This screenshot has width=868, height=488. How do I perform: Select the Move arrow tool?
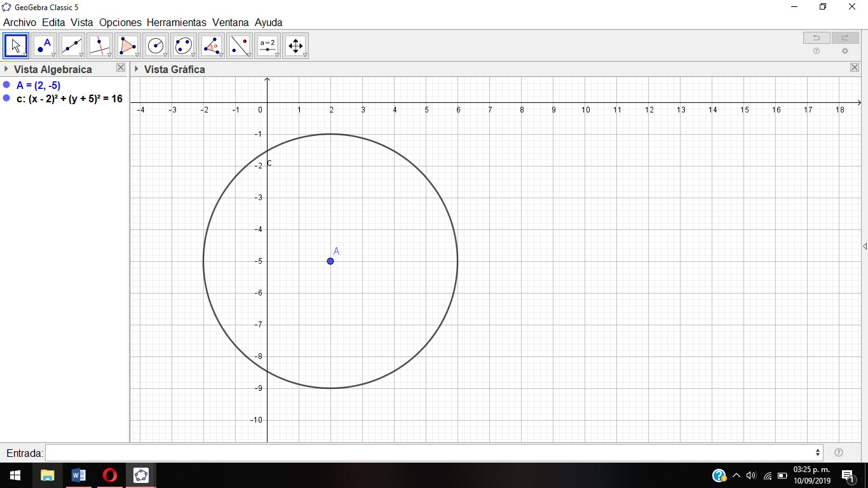[16, 45]
